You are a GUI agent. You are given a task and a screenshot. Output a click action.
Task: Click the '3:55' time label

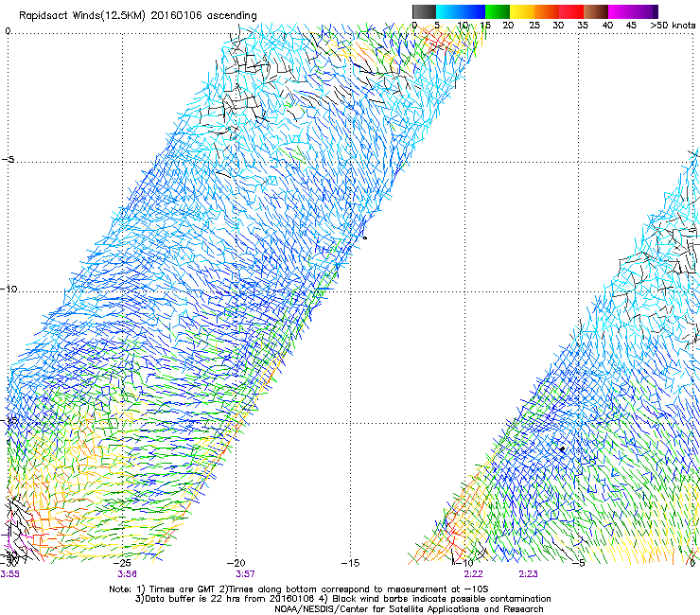tap(9, 574)
